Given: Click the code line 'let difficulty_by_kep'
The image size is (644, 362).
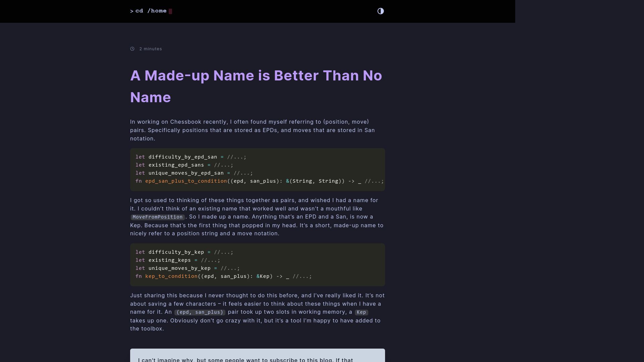Looking at the screenshot, I should coord(184,252).
